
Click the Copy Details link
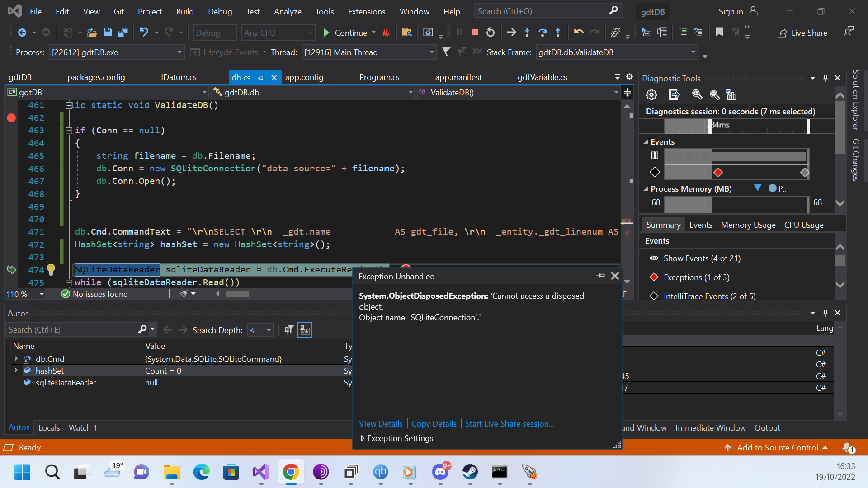[434, 424]
